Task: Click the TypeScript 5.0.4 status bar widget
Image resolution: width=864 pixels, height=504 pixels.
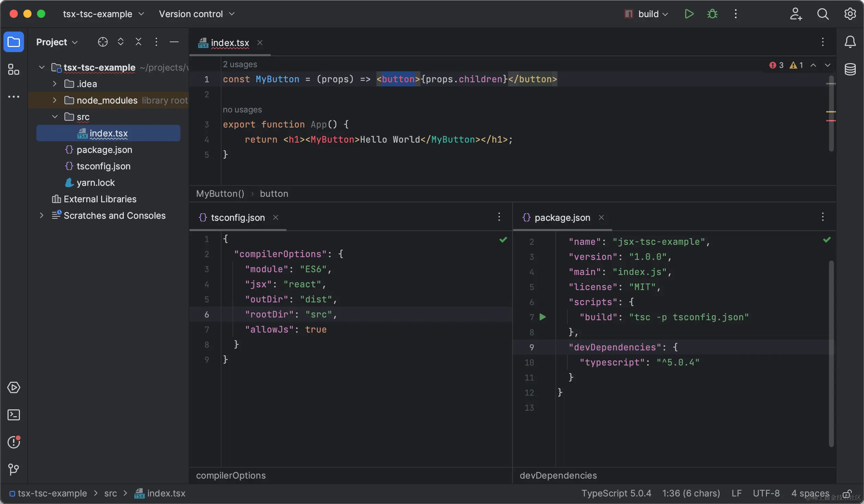Action: coord(616,493)
